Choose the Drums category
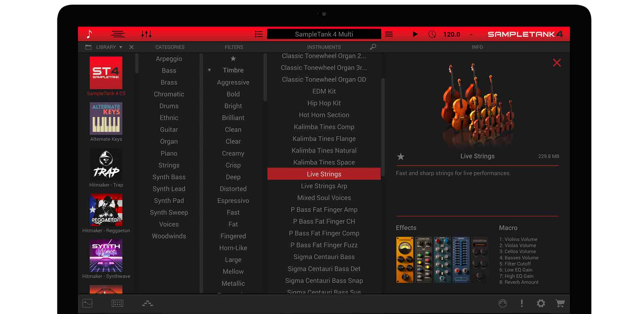Screen dimensions: 644x314 tap(169, 106)
